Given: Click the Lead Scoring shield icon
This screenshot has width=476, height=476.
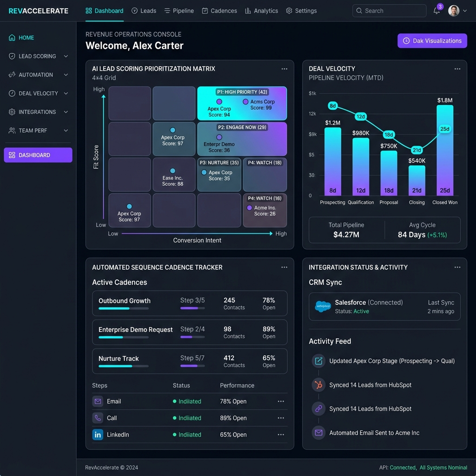Looking at the screenshot, I should (12, 56).
